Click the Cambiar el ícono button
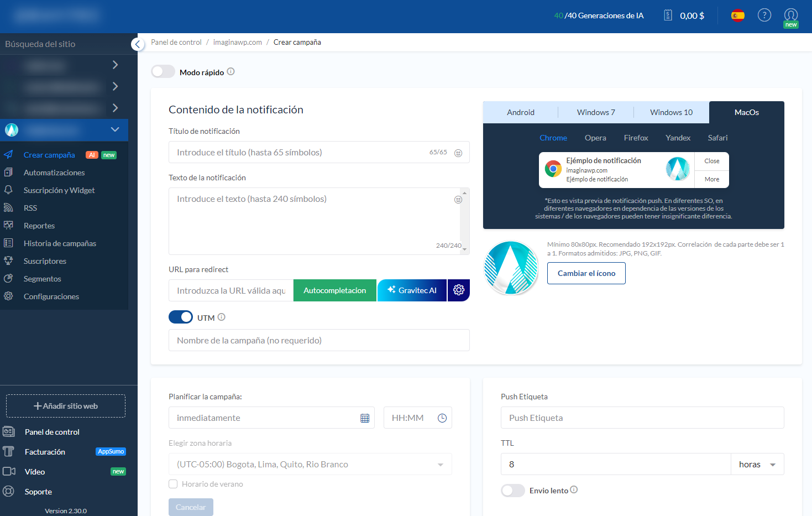Screen dimensions: 812x516 (586, 273)
